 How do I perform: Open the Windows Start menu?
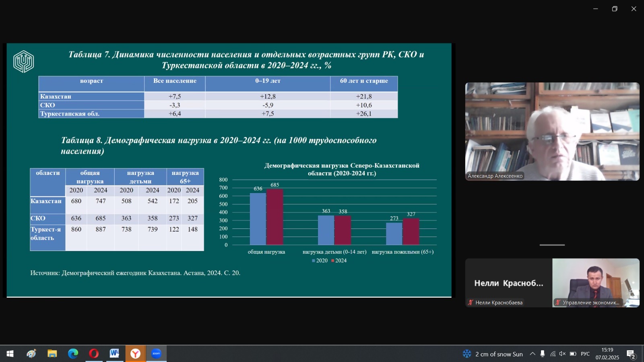10,354
